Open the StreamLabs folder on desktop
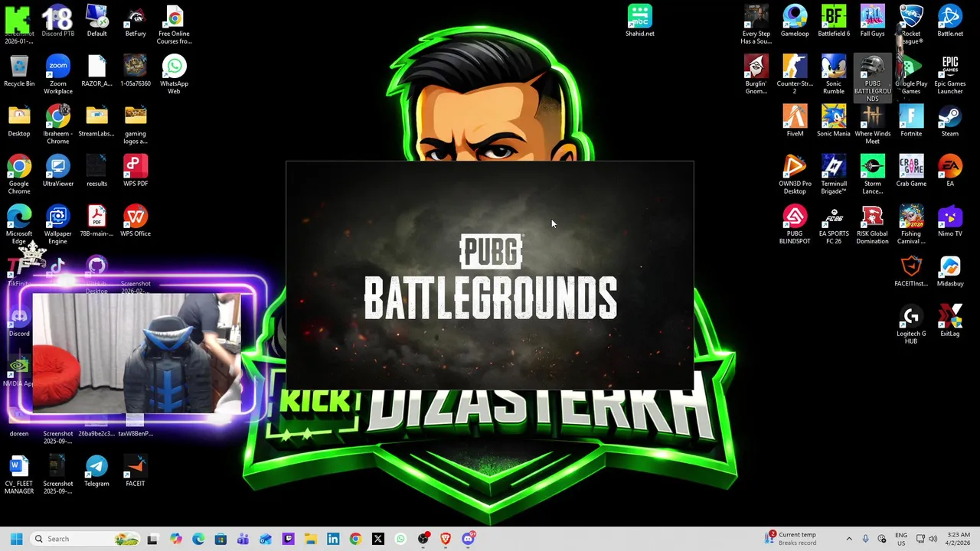This screenshot has height=551, width=980. click(96, 121)
